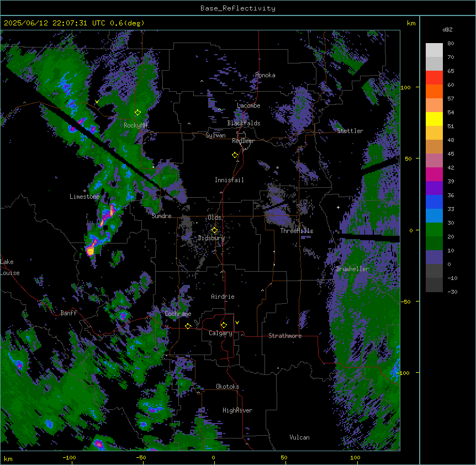Viewport: 476px width, 465px height.
Task: Click the km label in the bottom-left corner
Action: [8, 459]
